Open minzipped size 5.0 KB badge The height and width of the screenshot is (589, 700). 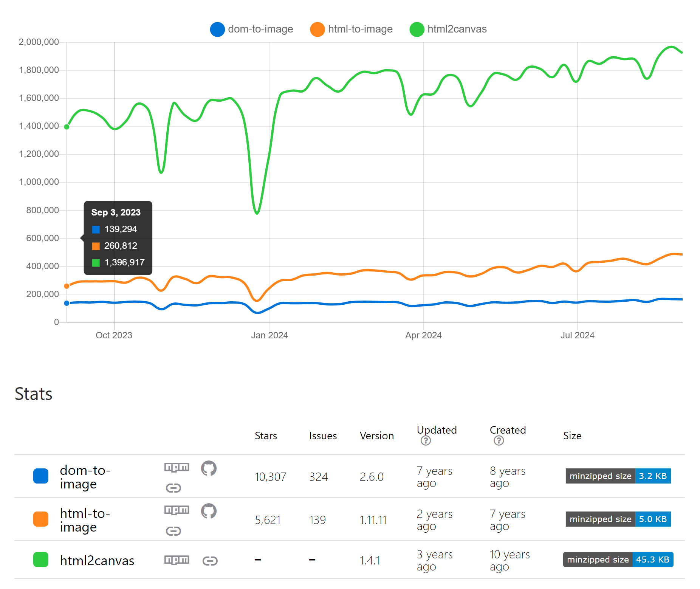pos(618,519)
